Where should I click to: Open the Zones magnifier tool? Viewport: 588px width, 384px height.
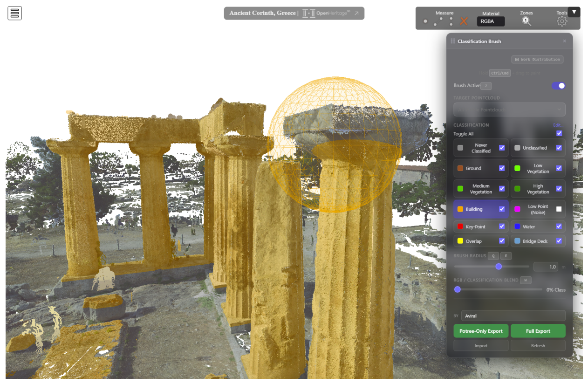coord(526,21)
